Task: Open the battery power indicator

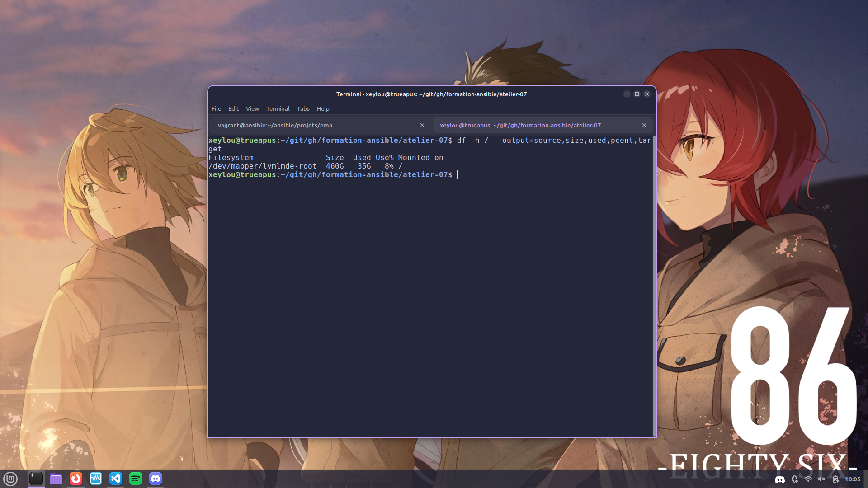Action: 835,479
